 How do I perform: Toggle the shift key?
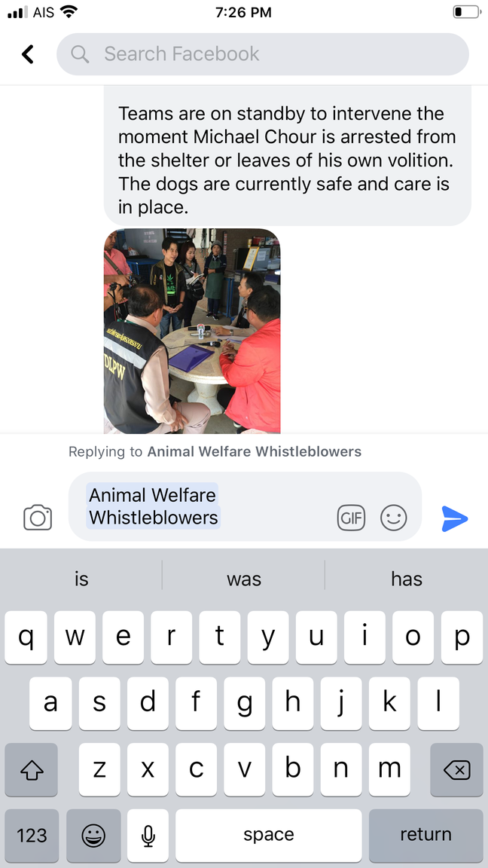tap(32, 769)
